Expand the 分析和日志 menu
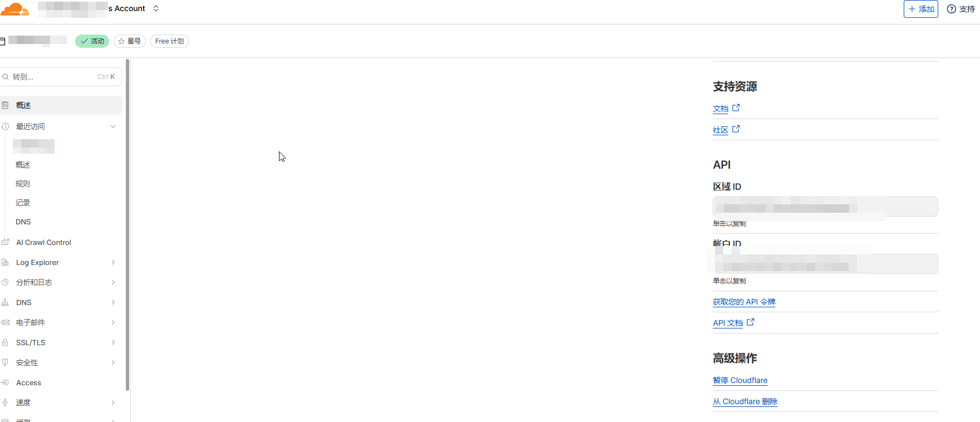The image size is (980, 422). point(113,282)
